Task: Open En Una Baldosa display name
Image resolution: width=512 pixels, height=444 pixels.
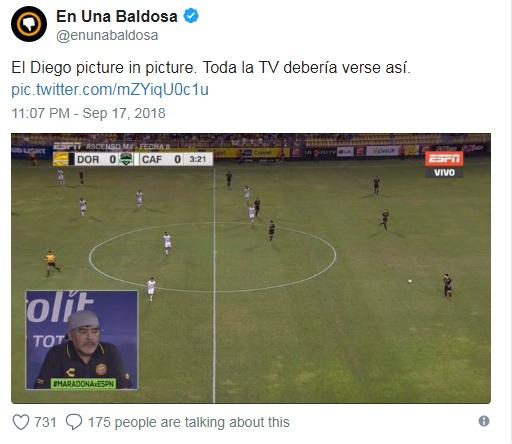Action: coord(117,16)
